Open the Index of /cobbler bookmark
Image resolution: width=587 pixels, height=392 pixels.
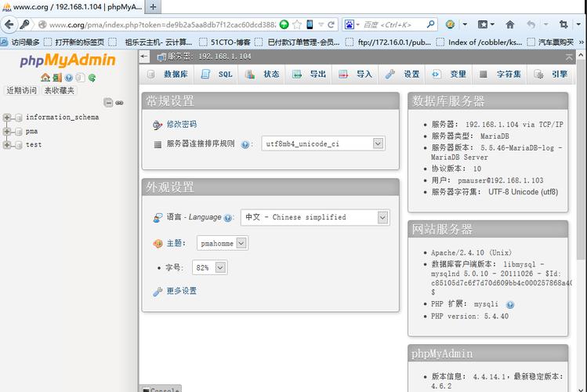480,42
